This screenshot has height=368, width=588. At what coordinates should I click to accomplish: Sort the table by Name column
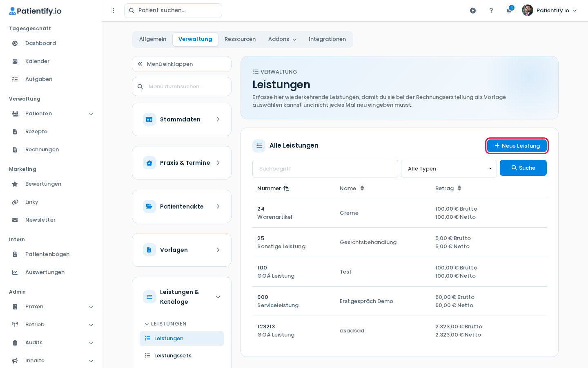click(x=352, y=188)
